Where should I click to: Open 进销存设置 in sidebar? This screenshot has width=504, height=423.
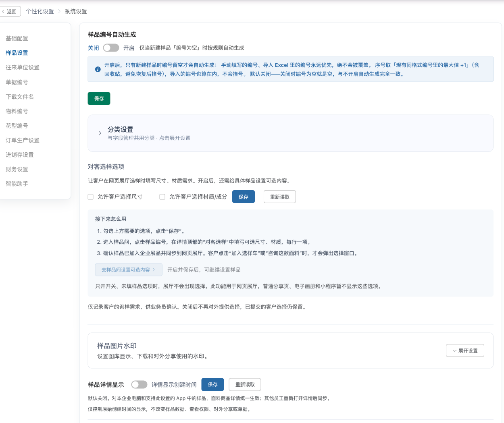point(20,155)
